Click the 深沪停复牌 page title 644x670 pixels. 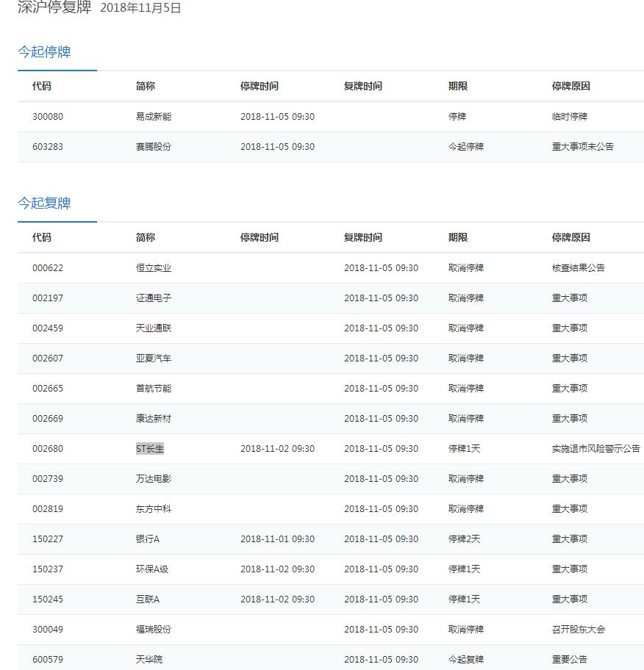(x=54, y=8)
